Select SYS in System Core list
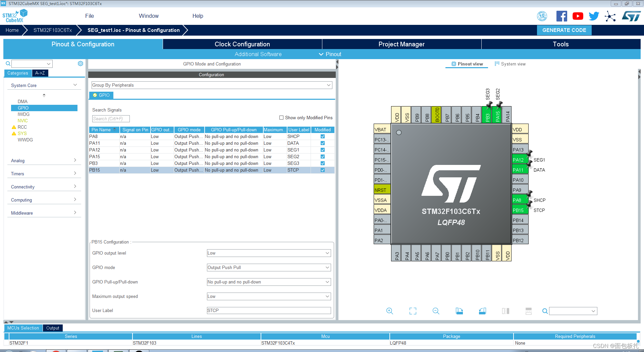644x352 pixels. 22,133
